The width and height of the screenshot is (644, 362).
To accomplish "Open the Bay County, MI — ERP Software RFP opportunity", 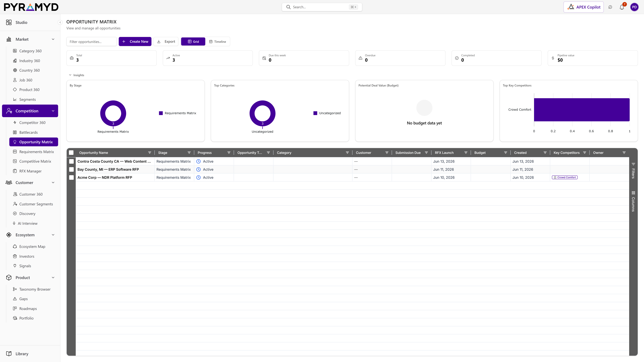I will click(108, 169).
